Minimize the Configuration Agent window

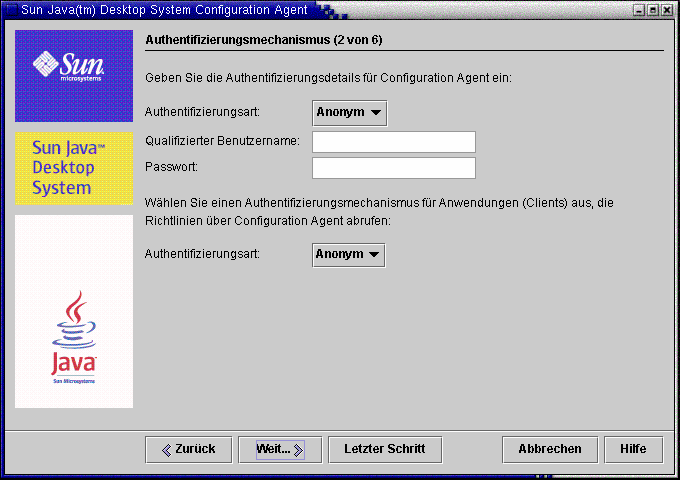(x=639, y=10)
